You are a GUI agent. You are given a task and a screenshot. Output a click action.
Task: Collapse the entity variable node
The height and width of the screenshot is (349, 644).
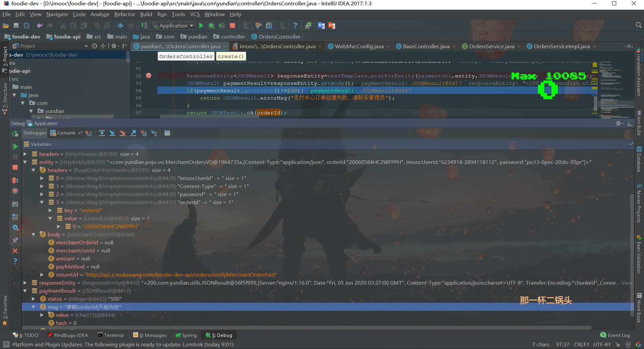click(25, 162)
